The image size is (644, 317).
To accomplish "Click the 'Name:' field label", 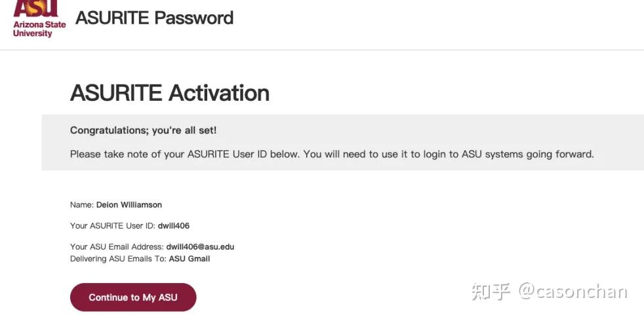I will (x=82, y=205).
